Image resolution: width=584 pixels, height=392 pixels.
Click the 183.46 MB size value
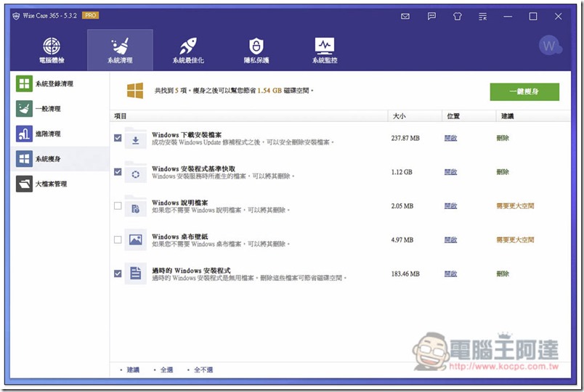click(x=405, y=274)
